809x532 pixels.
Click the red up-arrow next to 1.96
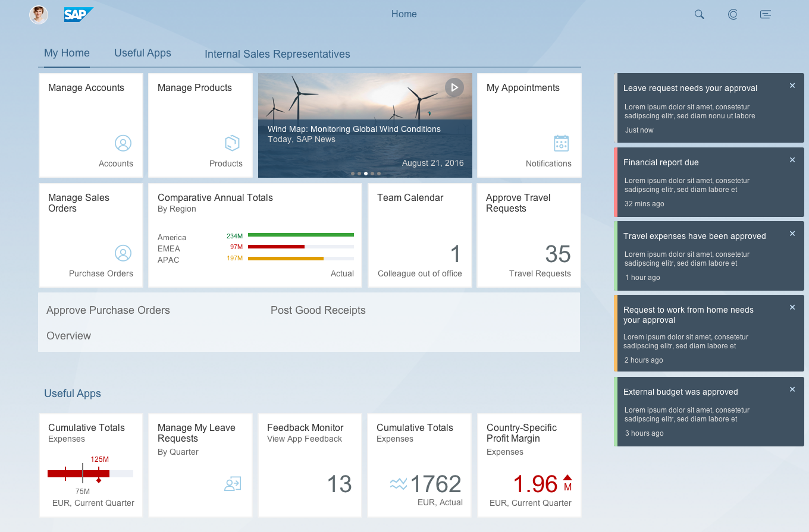coord(567,477)
